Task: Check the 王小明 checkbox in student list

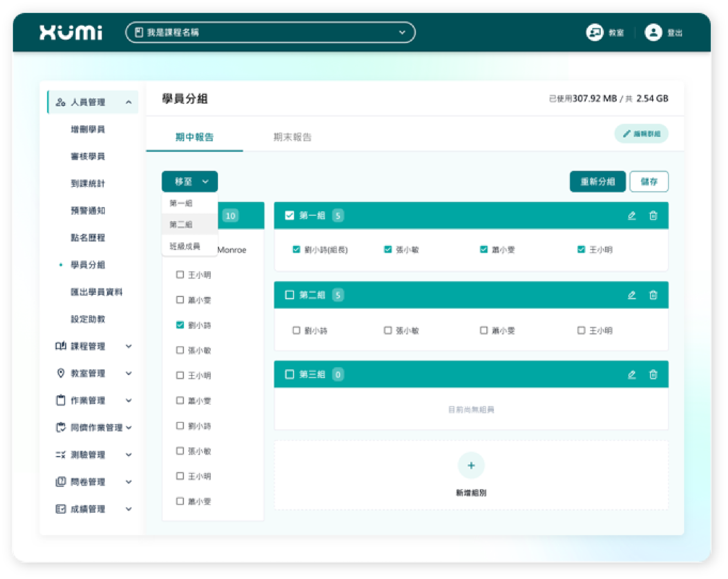Action: pos(180,275)
